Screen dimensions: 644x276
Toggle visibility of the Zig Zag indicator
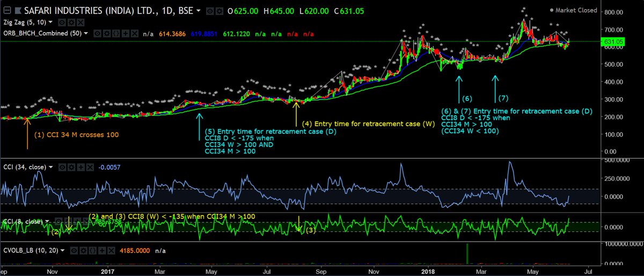point(62,23)
